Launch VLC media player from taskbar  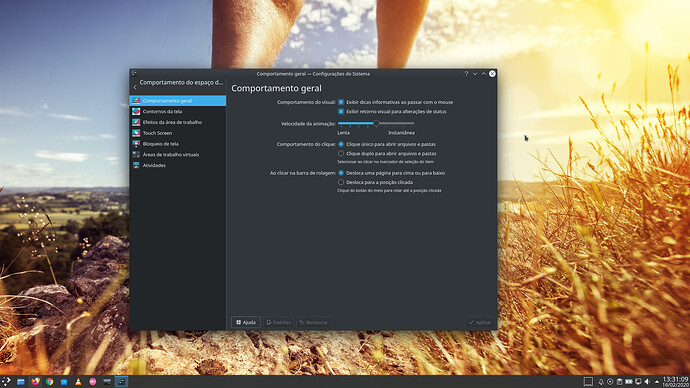tap(78, 381)
